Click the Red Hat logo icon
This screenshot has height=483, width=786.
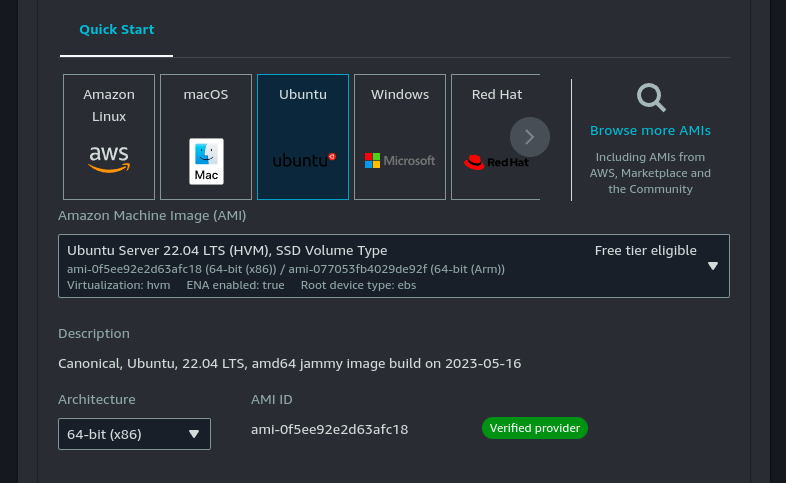pyautogui.click(x=496, y=162)
